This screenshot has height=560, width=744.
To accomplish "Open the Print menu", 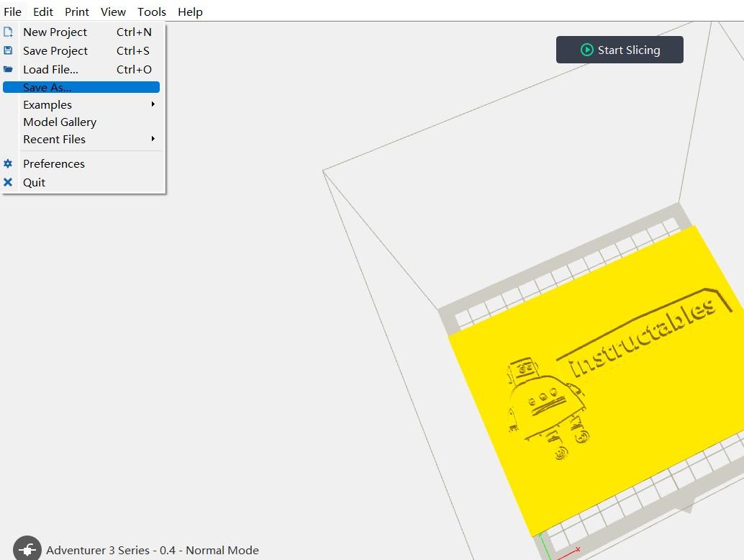I will coord(77,12).
